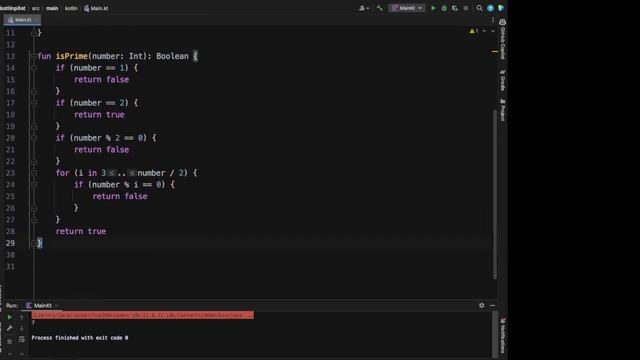Open the GitHub Copilot tool window

(x=502, y=39)
